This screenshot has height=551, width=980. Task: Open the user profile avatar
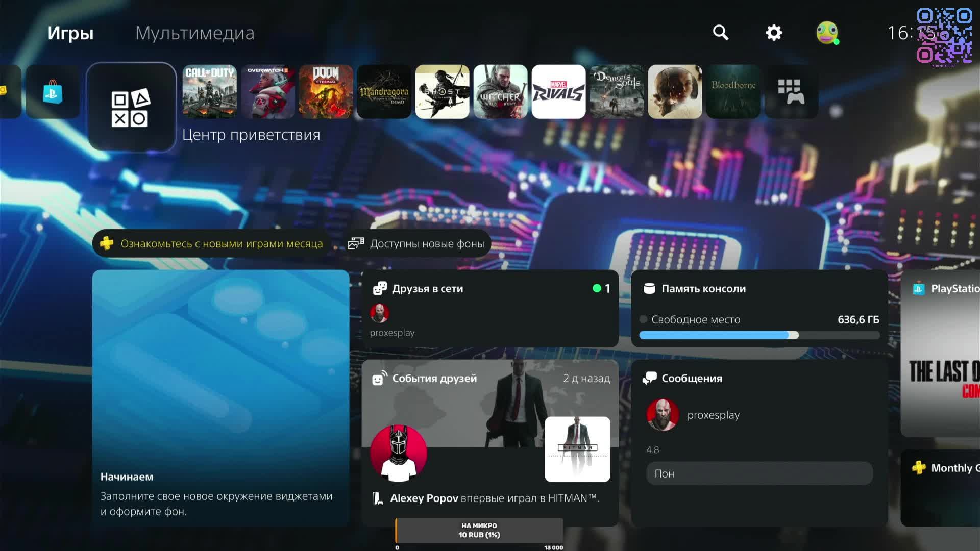(x=827, y=33)
